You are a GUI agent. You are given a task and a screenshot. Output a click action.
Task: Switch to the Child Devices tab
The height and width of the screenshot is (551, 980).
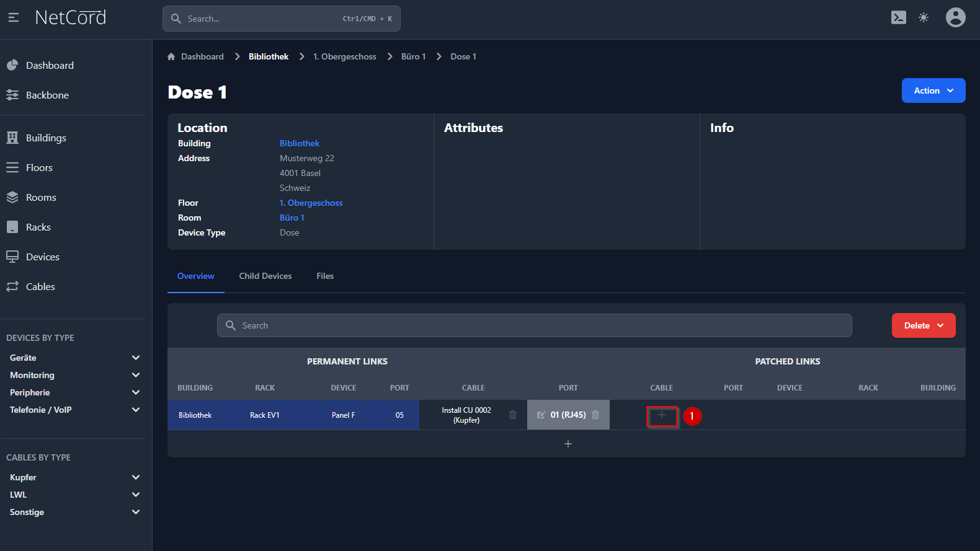pos(265,276)
